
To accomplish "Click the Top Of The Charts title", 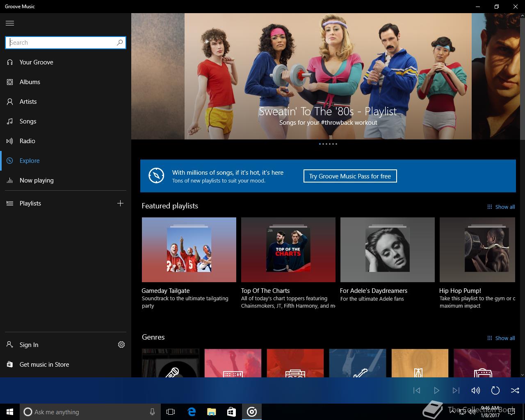I will 265,290.
